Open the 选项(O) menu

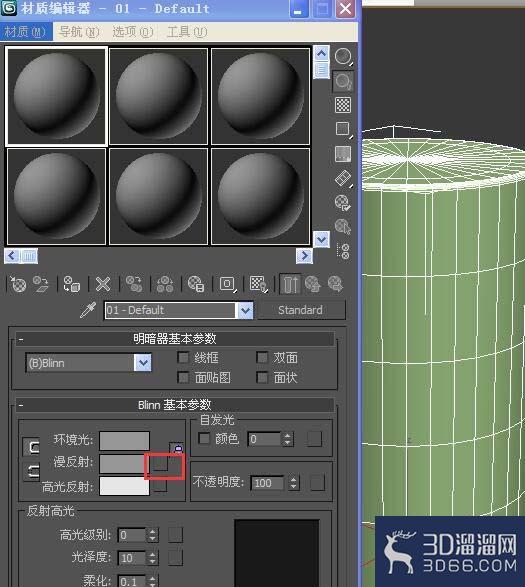133,32
